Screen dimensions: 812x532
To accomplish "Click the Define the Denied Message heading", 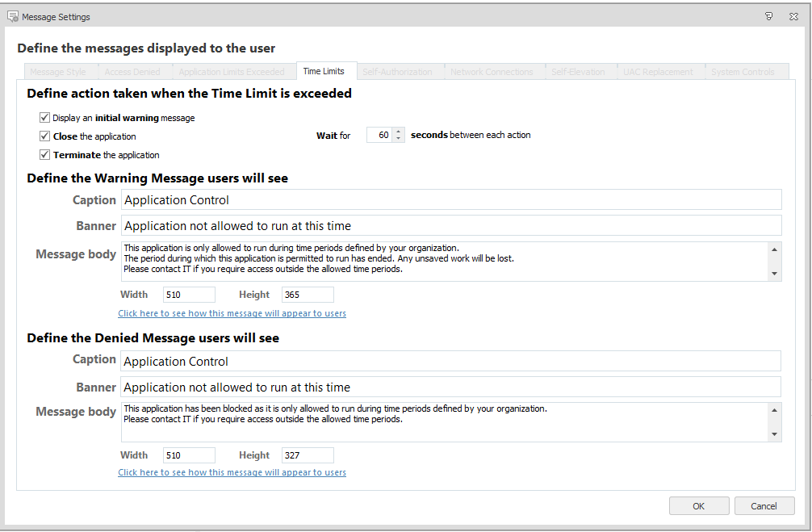I will 153,338.
